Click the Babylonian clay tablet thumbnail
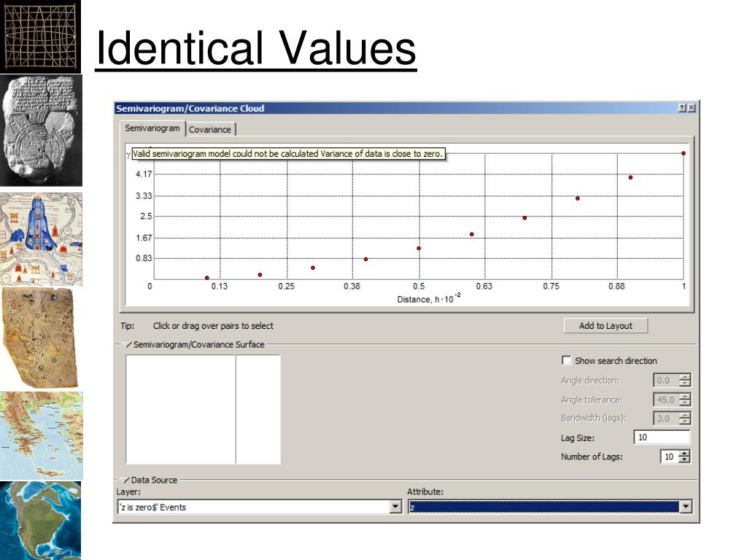 pos(41,130)
